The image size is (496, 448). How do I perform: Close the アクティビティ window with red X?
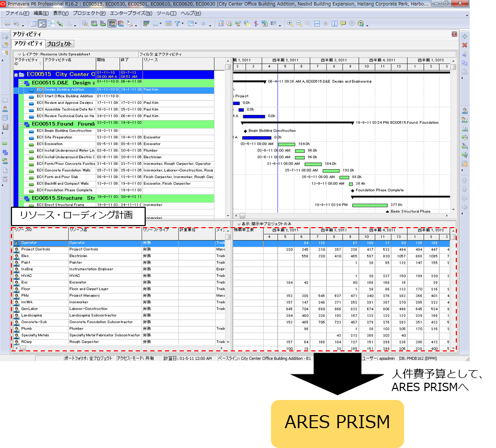[454, 34]
